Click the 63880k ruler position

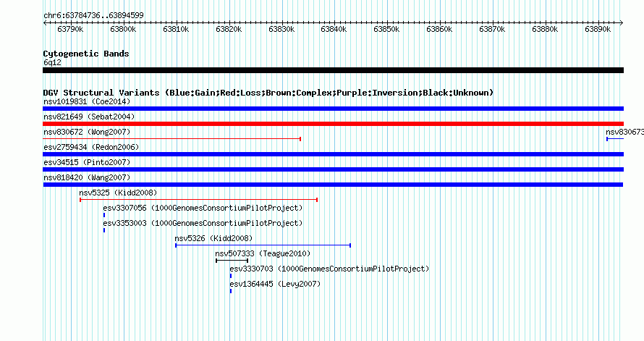[x=545, y=29]
